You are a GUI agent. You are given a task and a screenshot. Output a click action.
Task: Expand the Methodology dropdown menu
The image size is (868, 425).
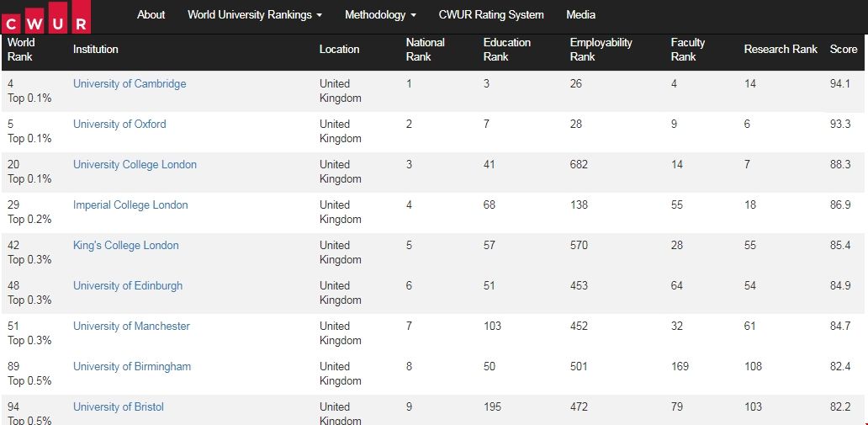[380, 14]
